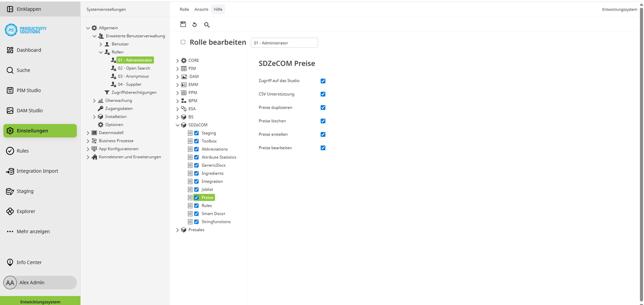Screen dimensions: 644x305
Task: Disable the CSV Unterstützung checkbox
Action: pyautogui.click(x=323, y=93)
